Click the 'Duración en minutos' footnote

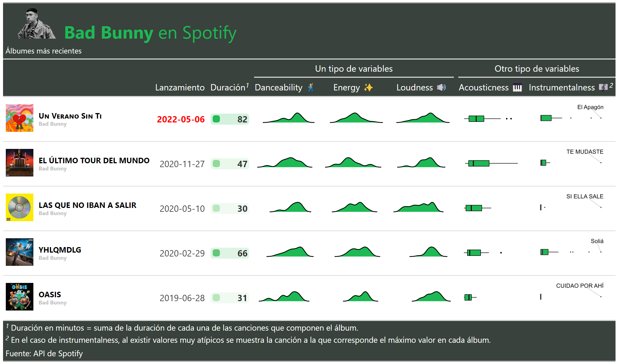pyautogui.click(x=182, y=328)
